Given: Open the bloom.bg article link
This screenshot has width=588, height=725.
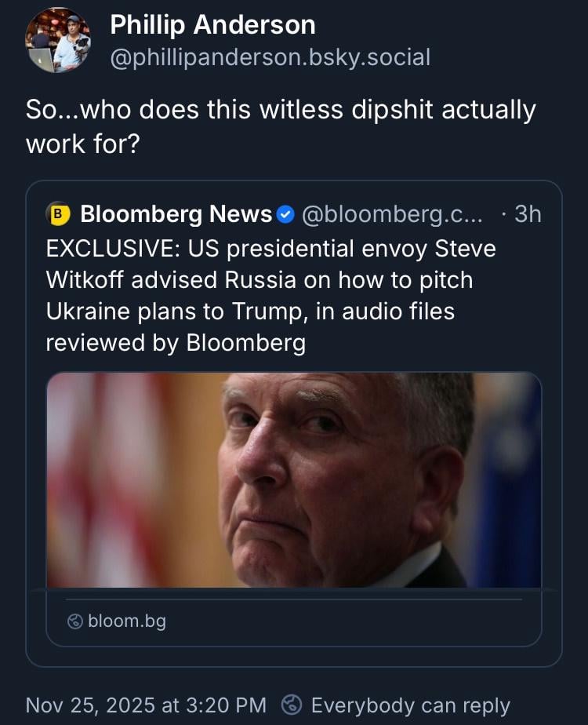Looking at the screenshot, I should pos(127,621).
